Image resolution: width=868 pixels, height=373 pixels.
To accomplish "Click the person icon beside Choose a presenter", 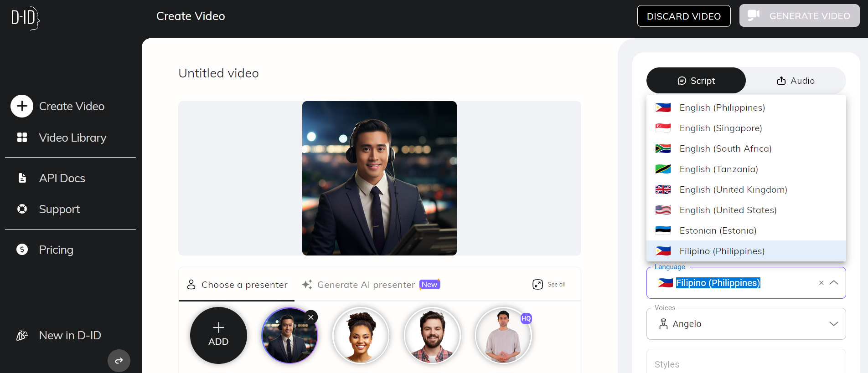I will [191, 285].
